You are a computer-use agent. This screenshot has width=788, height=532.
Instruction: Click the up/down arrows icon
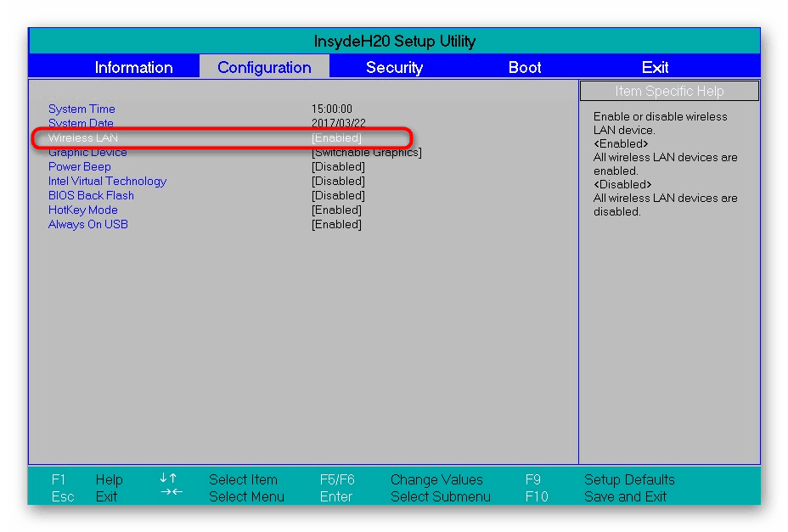[168, 478]
